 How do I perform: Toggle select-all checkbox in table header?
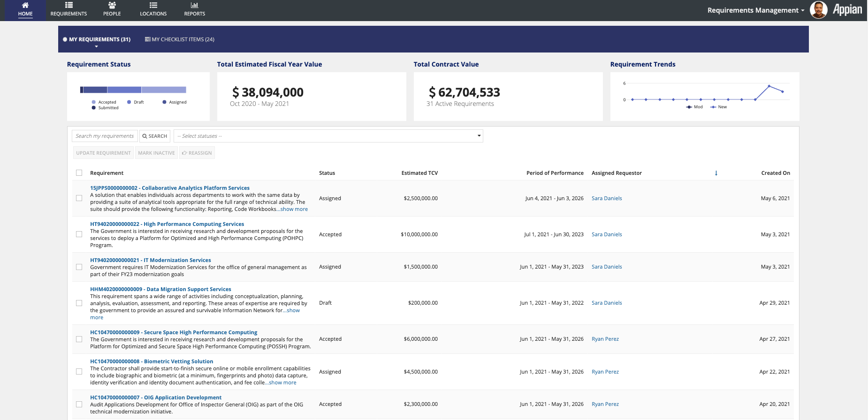[79, 173]
